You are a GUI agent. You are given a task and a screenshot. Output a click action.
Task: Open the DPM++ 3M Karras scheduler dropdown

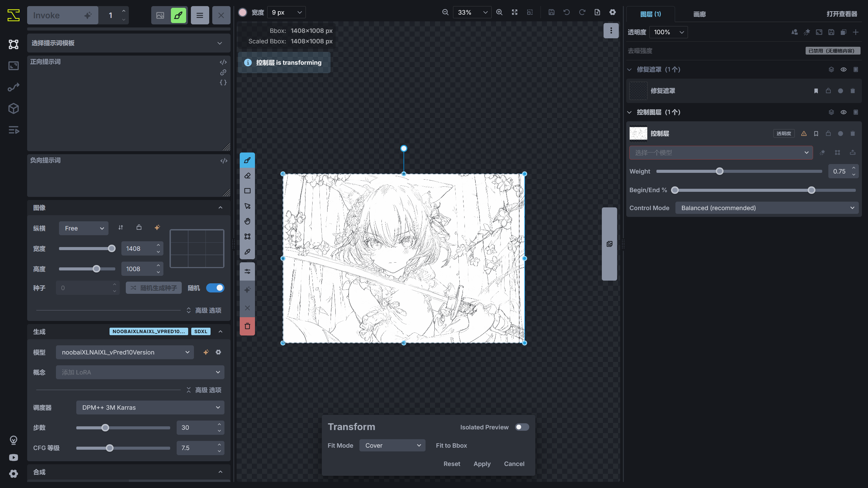(x=150, y=407)
